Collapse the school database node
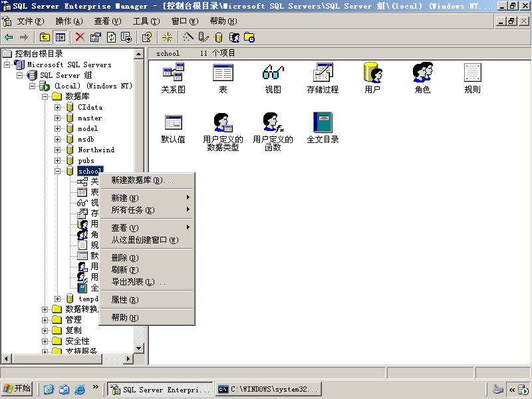 (x=57, y=172)
